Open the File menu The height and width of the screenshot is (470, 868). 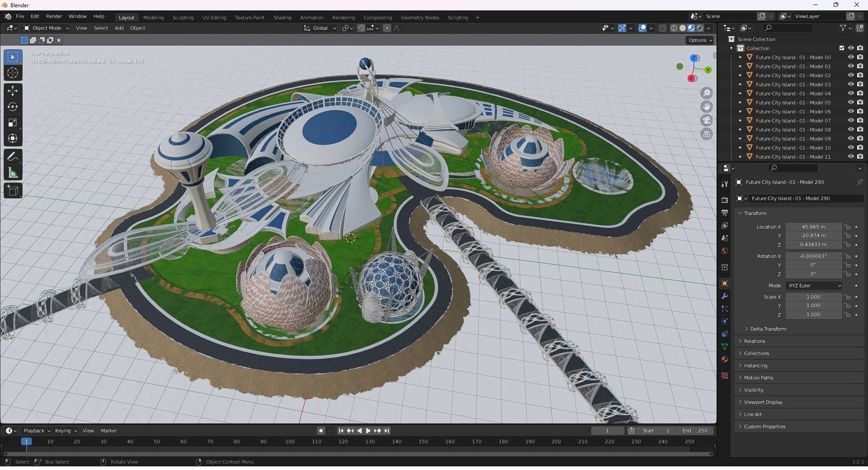point(20,16)
